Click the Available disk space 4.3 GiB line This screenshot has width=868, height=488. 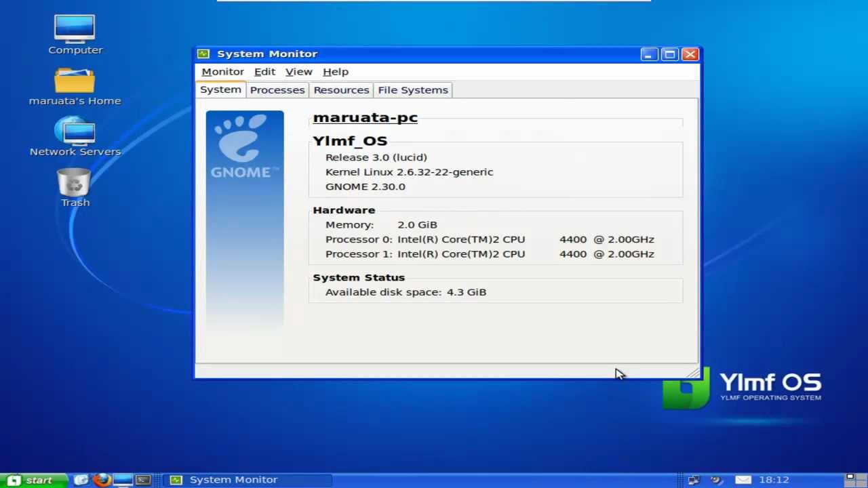406,292
